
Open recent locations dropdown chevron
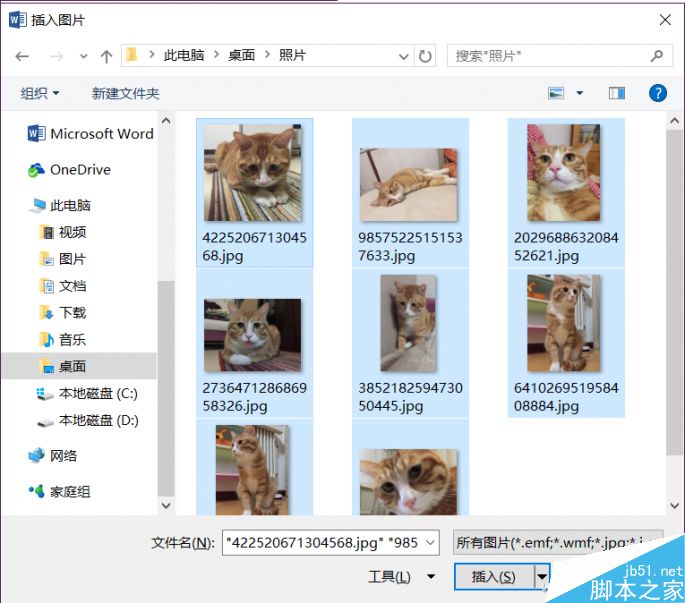(x=83, y=56)
